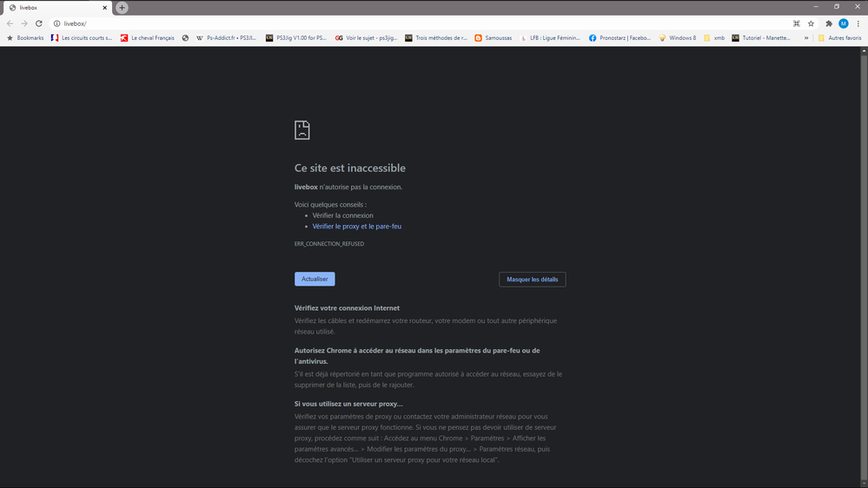Minimize the Chrome window

tap(816, 7)
